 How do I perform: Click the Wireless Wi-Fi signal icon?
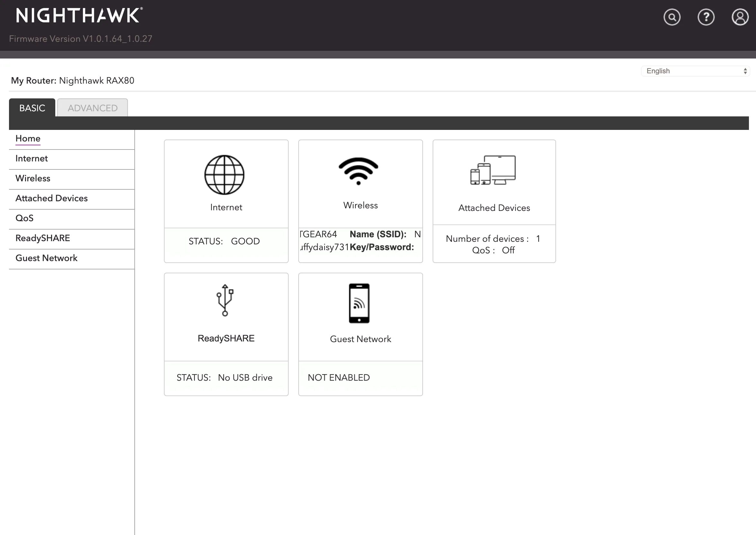click(358, 171)
